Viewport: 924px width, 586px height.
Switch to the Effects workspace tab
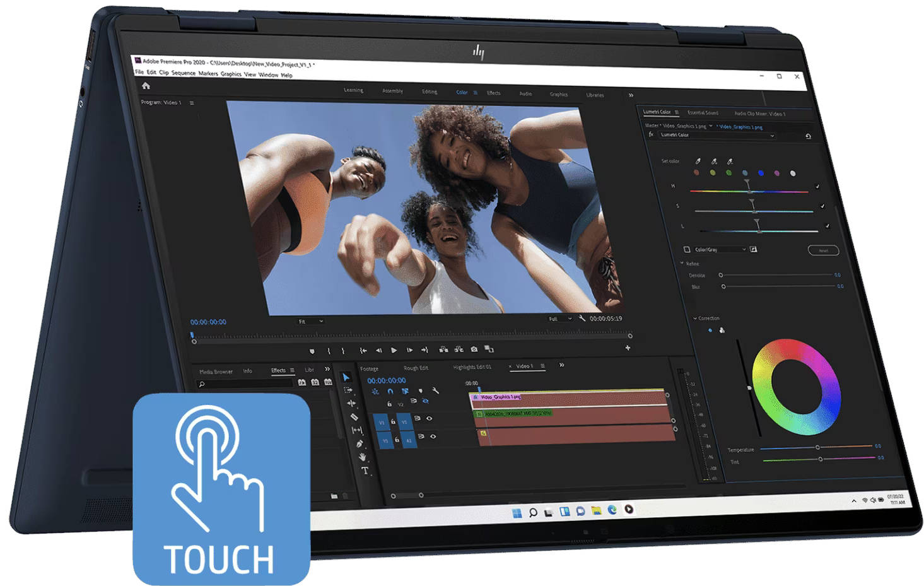pyautogui.click(x=493, y=93)
